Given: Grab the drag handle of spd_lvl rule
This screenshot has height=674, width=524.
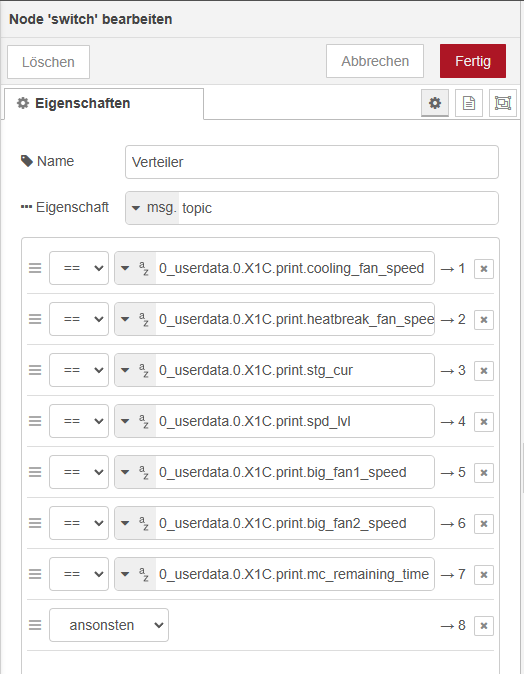Looking at the screenshot, I should [x=35, y=421].
